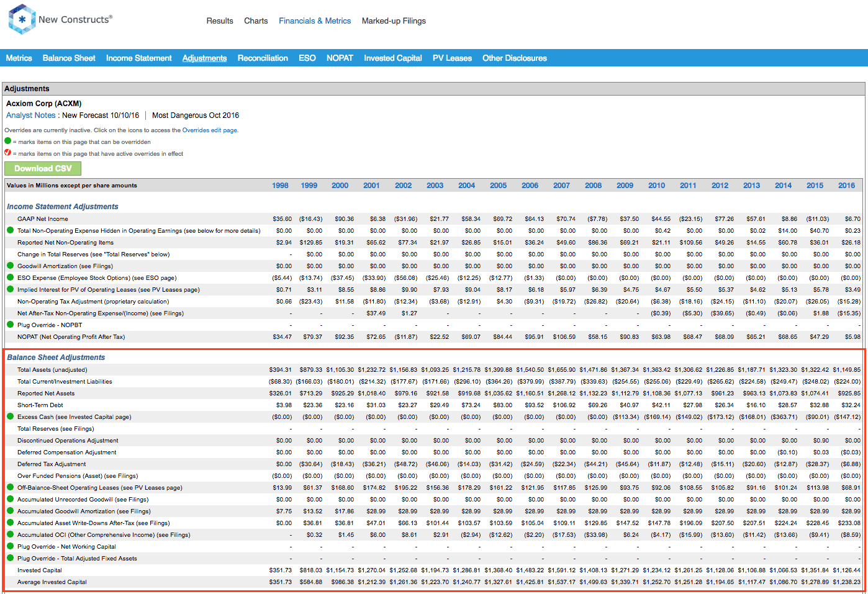Click the Total Reserves (see Filings) label

56,429
